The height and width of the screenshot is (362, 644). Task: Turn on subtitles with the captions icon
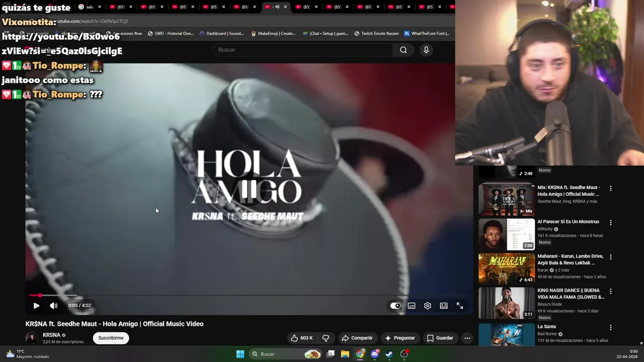pos(412,306)
